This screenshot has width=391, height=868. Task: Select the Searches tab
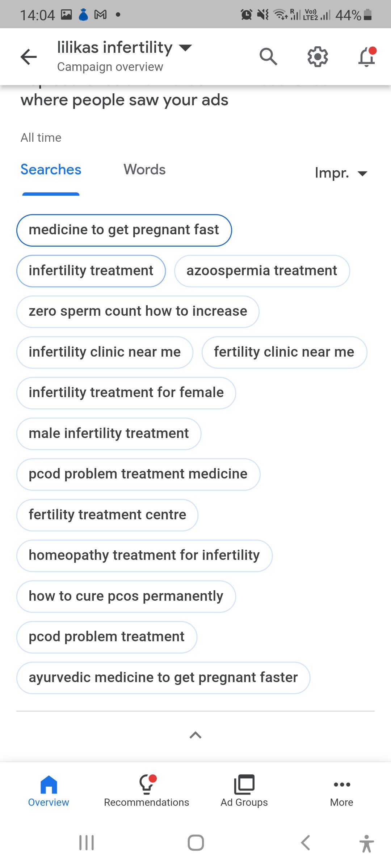tap(51, 170)
